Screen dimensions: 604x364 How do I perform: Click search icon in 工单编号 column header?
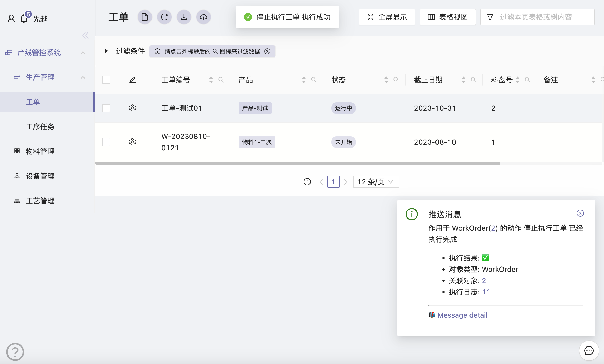coord(221,80)
